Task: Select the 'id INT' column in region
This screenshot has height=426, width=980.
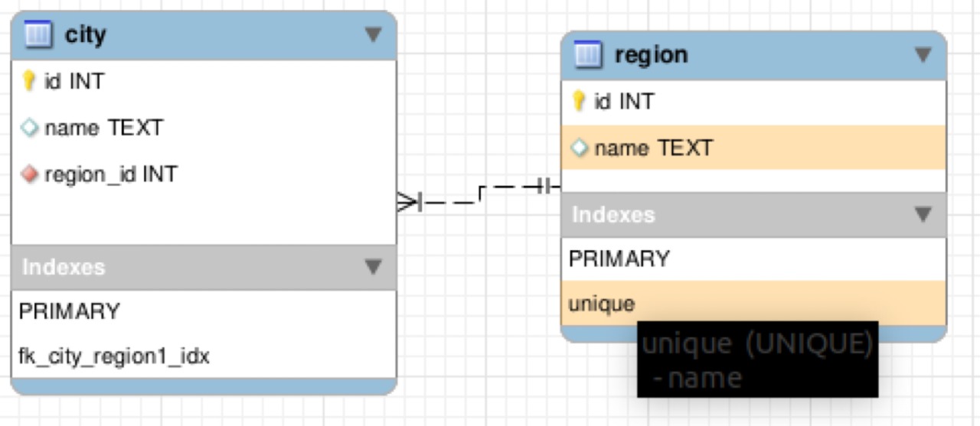Action: coord(753,101)
